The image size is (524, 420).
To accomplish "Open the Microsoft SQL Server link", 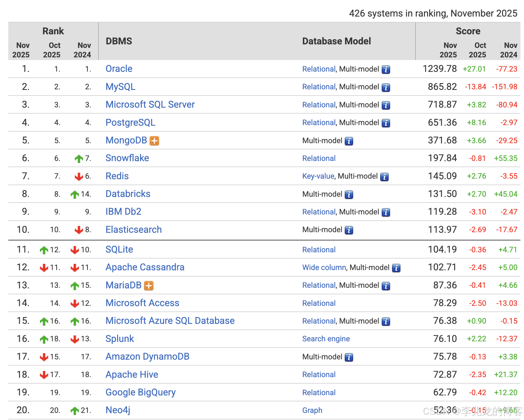I will (x=150, y=104).
